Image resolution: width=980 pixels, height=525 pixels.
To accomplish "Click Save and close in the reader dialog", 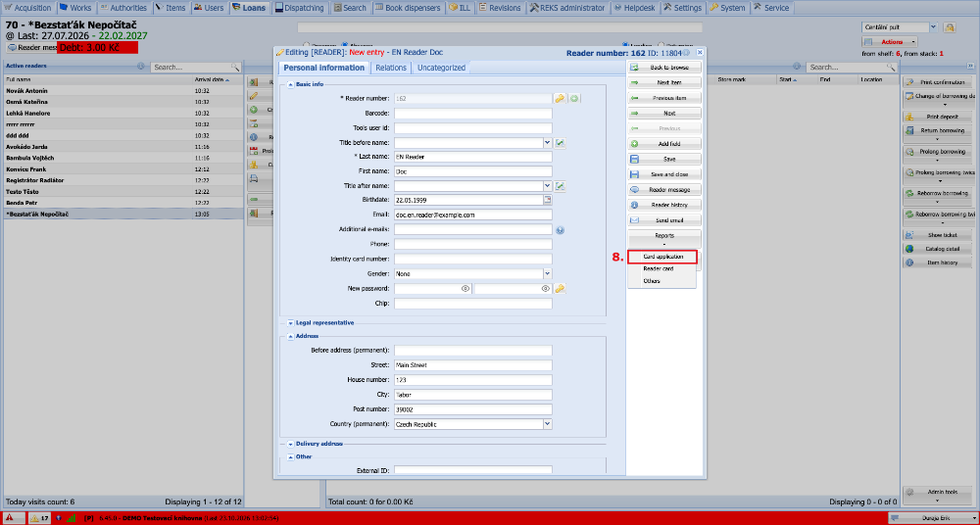I will pos(664,174).
